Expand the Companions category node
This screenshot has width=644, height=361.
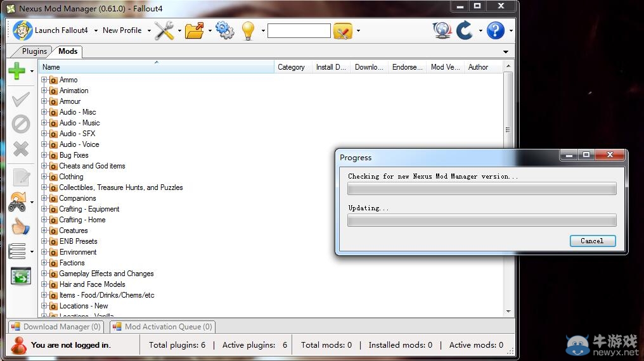[44, 198]
